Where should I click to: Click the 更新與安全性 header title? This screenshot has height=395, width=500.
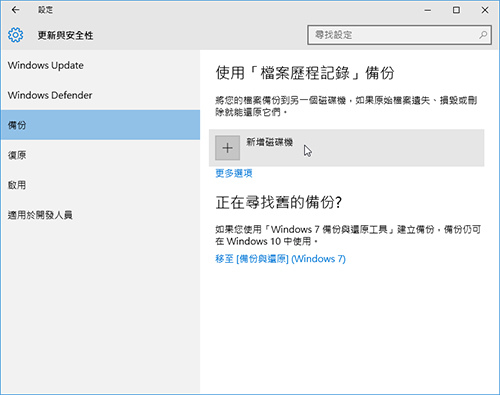tap(65, 35)
